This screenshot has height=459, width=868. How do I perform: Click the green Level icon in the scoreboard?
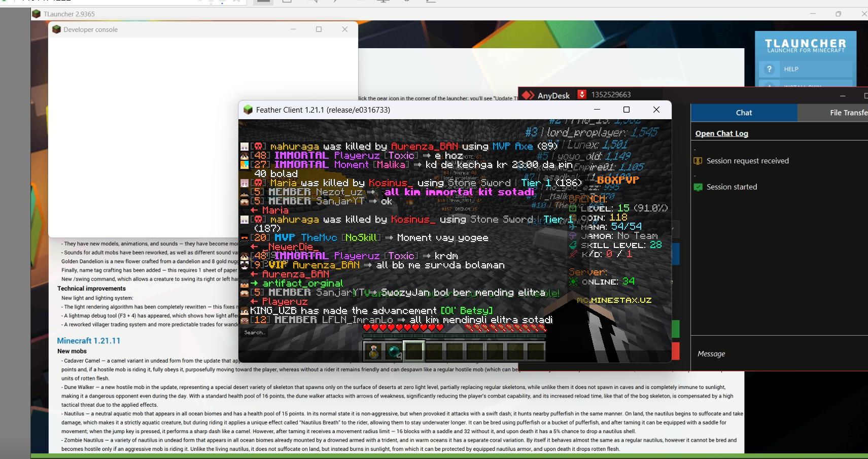(573, 208)
